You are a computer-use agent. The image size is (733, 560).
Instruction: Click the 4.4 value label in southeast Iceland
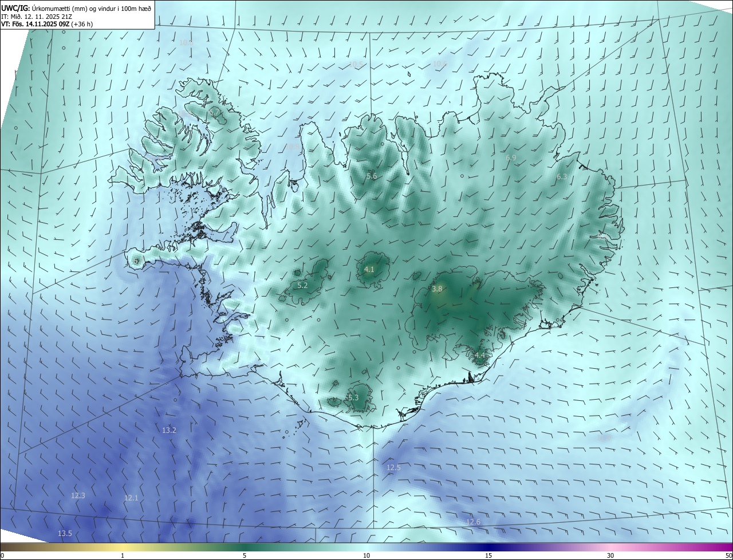[480, 355]
